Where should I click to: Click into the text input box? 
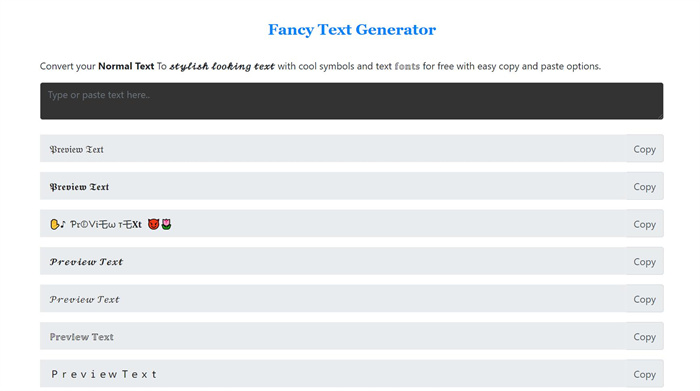351,101
